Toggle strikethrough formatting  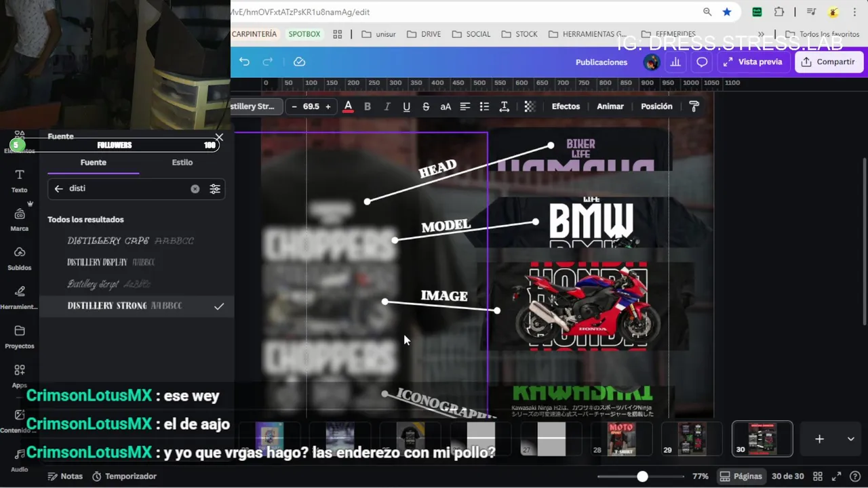(426, 106)
